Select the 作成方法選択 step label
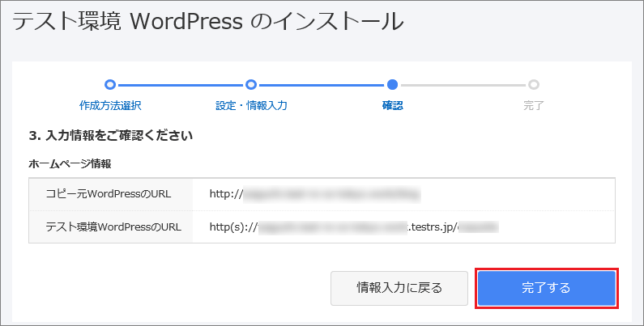 pyautogui.click(x=110, y=105)
